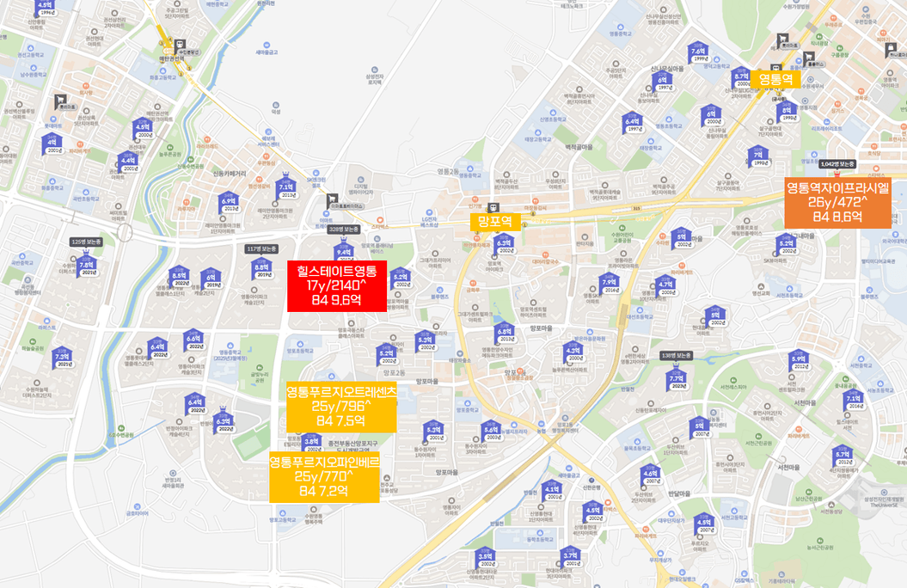Click the 7억 1998년 apartment marker

click(x=758, y=157)
